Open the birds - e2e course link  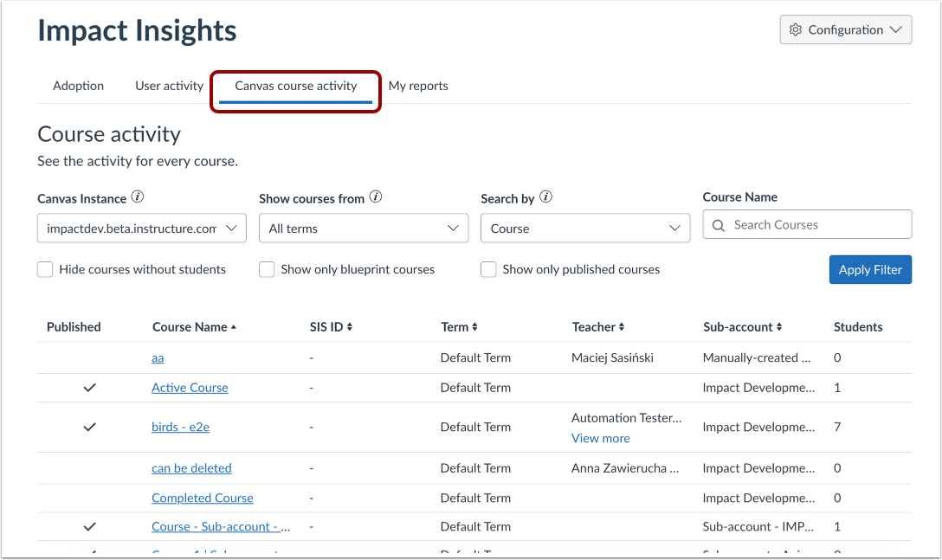pos(180,427)
